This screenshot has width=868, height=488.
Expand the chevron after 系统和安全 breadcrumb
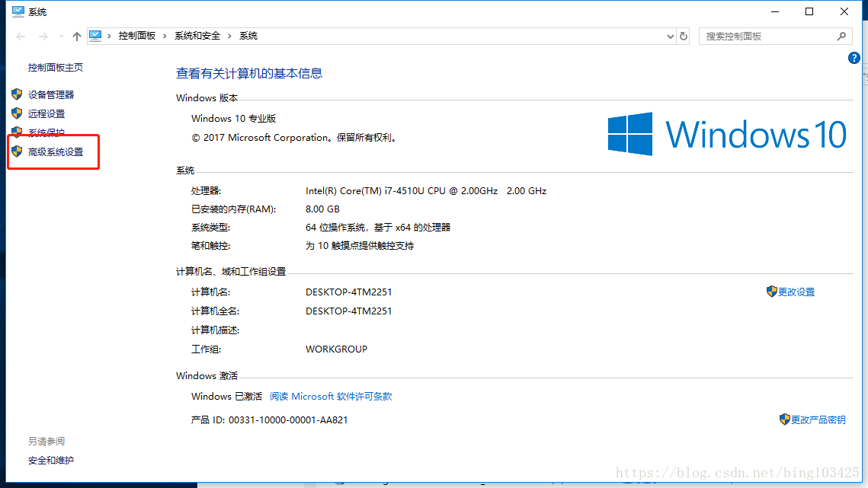229,36
